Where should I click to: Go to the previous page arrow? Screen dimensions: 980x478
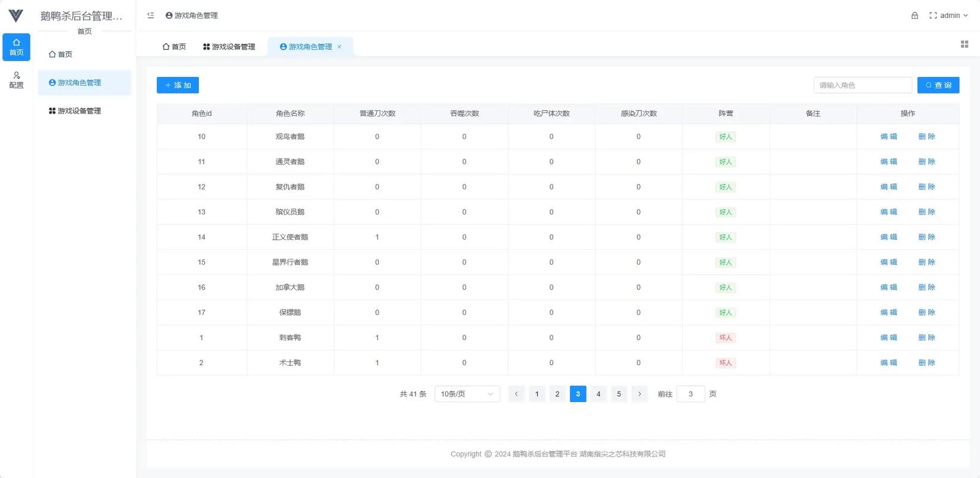[x=516, y=394]
